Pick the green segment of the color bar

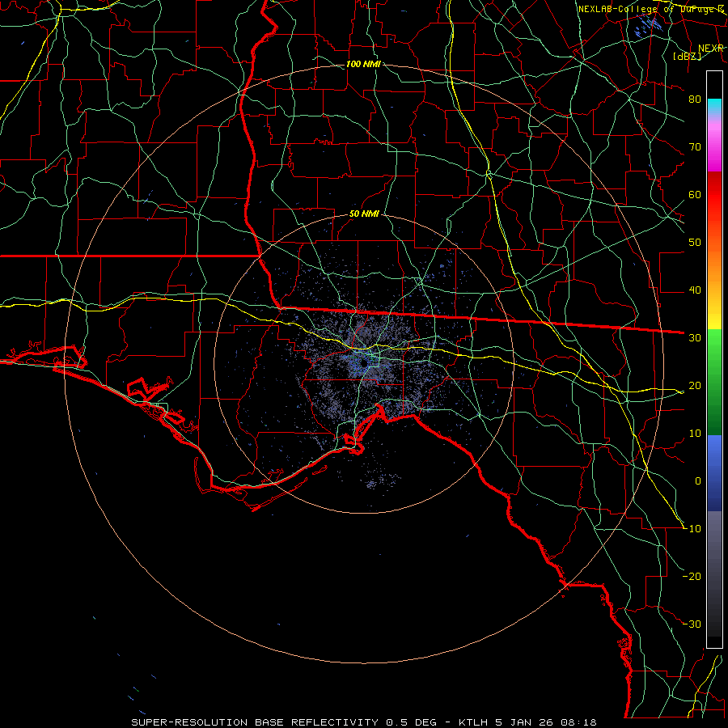[x=714, y=382]
